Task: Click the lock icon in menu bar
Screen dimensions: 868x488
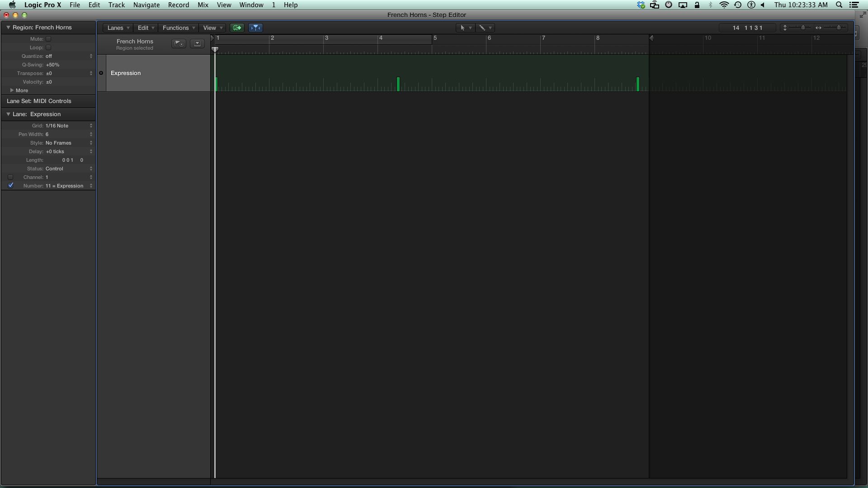Action: point(697,5)
